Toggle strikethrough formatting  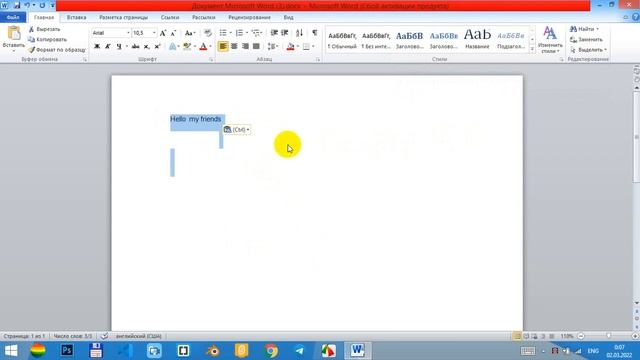135,47
